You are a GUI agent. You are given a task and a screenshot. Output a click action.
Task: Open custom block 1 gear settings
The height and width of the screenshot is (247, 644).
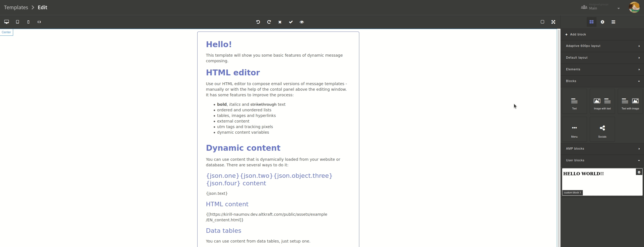(x=639, y=172)
